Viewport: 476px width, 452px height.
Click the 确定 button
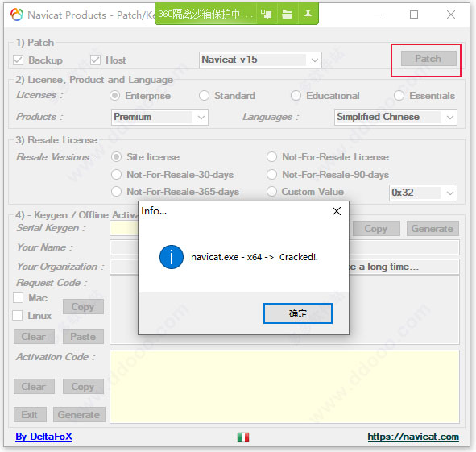click(x=298, y=313)
